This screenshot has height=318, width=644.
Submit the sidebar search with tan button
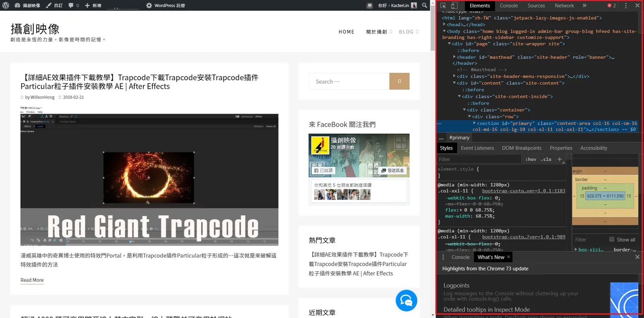(x=399, y=81)
